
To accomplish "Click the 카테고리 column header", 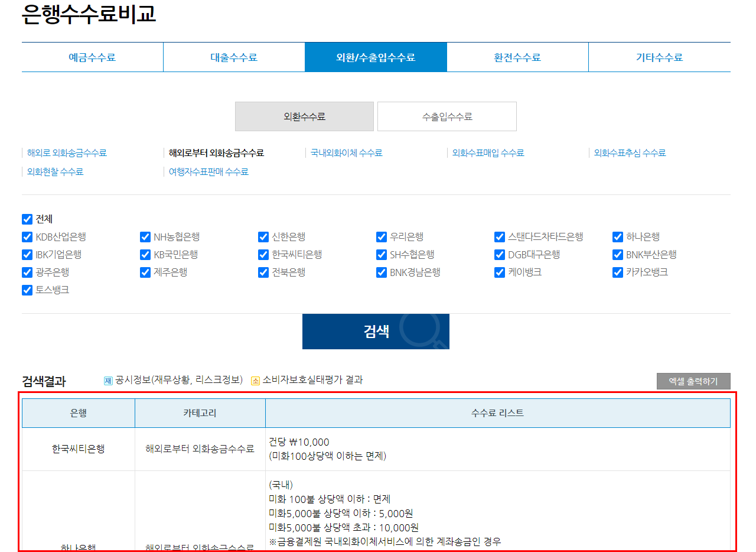I will pos(200,413).
